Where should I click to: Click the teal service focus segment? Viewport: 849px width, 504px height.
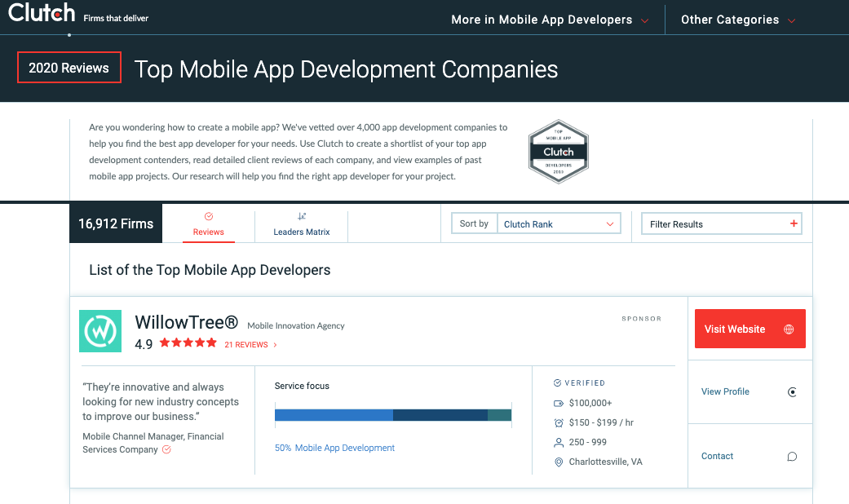tap(499, 415)
